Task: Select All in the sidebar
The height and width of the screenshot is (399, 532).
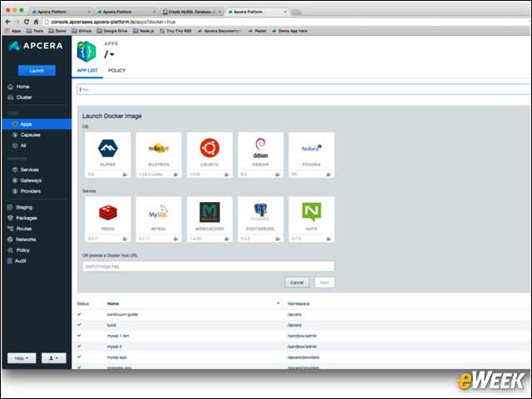Action: 23,145
